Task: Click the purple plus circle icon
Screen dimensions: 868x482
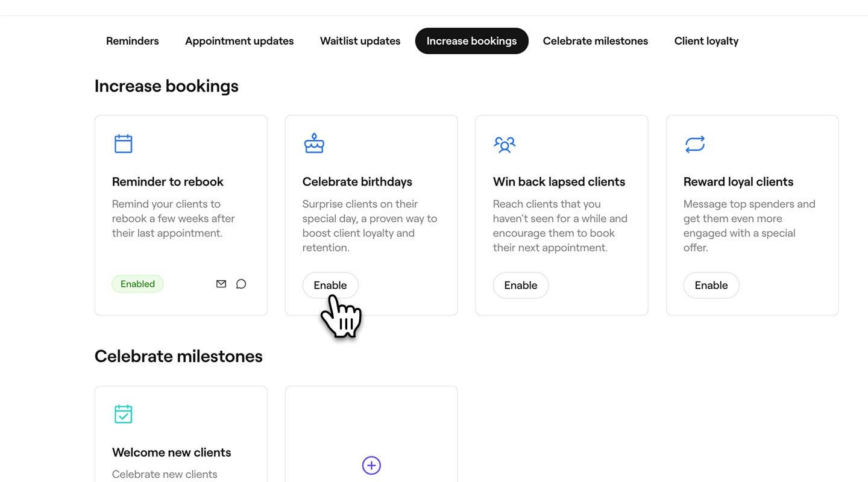Action: pos(371,465)
